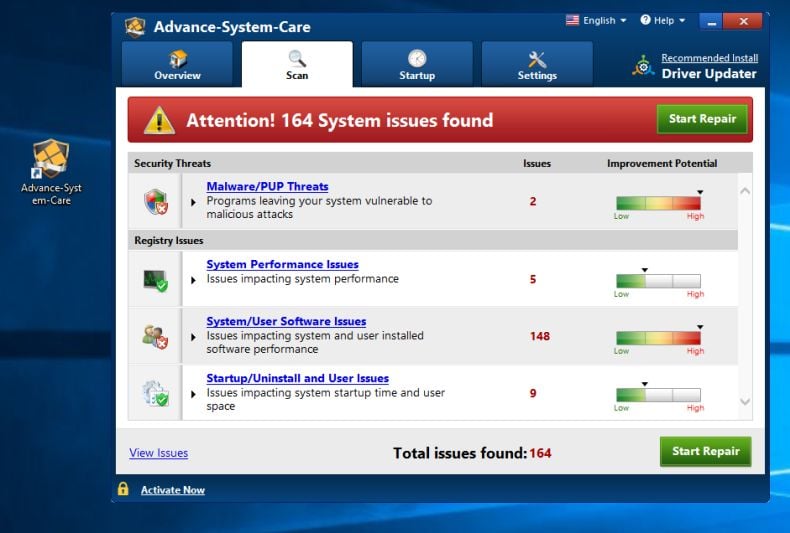
Task: Click Start Repair in the red banner
Action: click(x=702, y=119)
